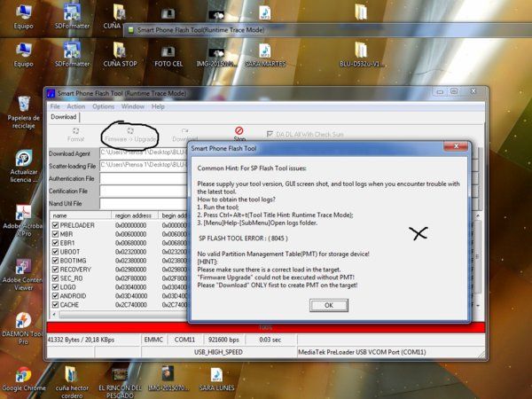
Task: Select the Google Chrome desktop icon
Action: (23, 379)
